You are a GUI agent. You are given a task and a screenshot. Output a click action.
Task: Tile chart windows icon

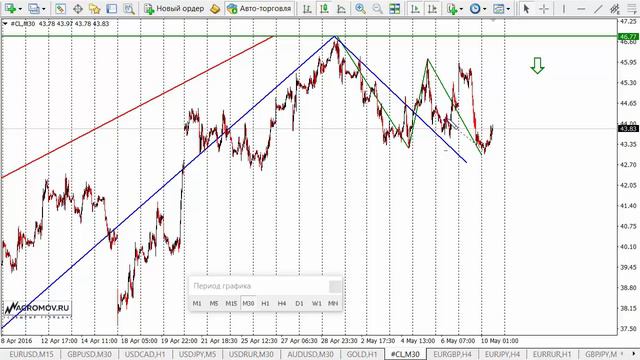[395, 8]
